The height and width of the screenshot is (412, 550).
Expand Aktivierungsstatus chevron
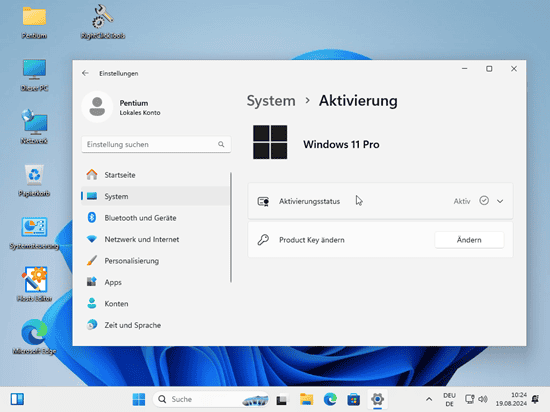(500, 201)
